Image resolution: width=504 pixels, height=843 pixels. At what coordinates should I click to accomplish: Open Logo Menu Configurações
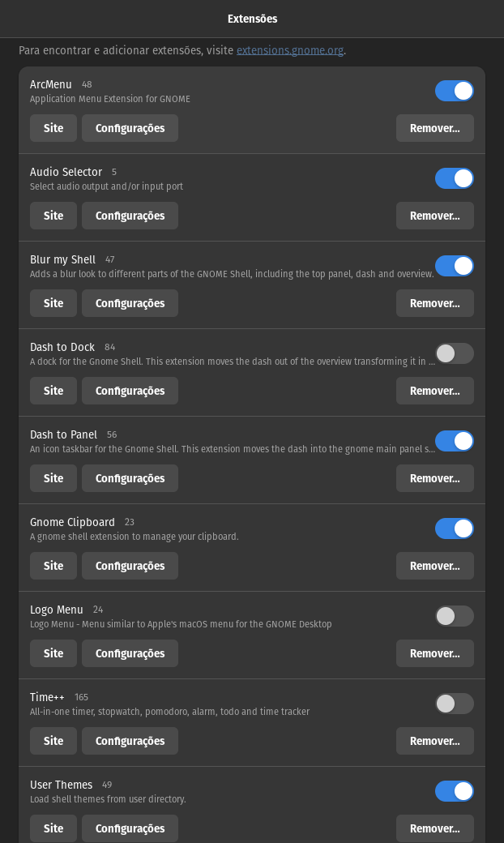130,653
